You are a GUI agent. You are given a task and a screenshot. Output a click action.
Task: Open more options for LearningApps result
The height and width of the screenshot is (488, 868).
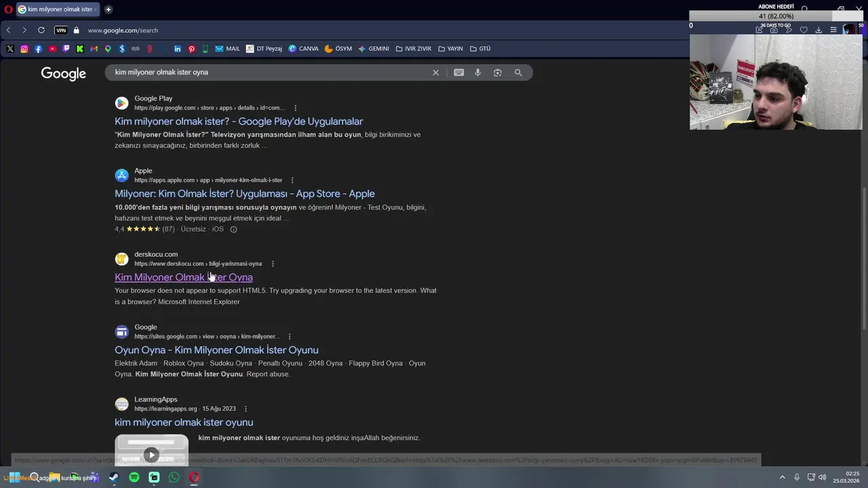click(x=245, y=409)
